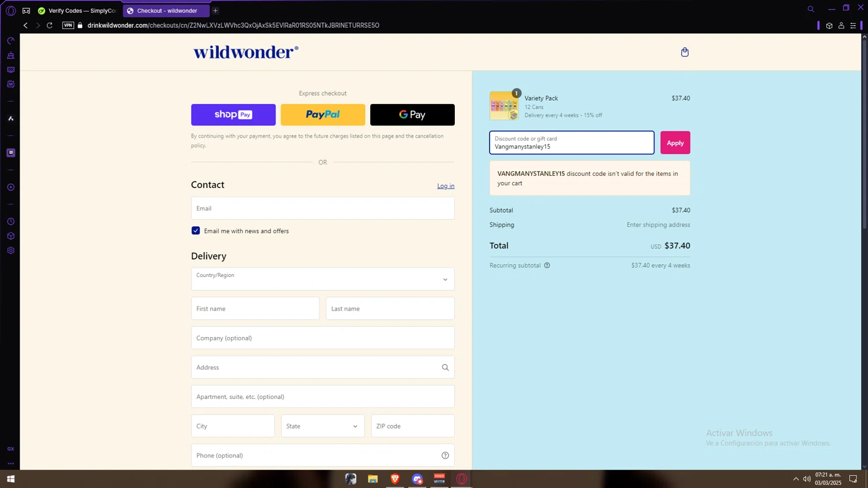Open the search tabs magnifier icon

[811, 9]
